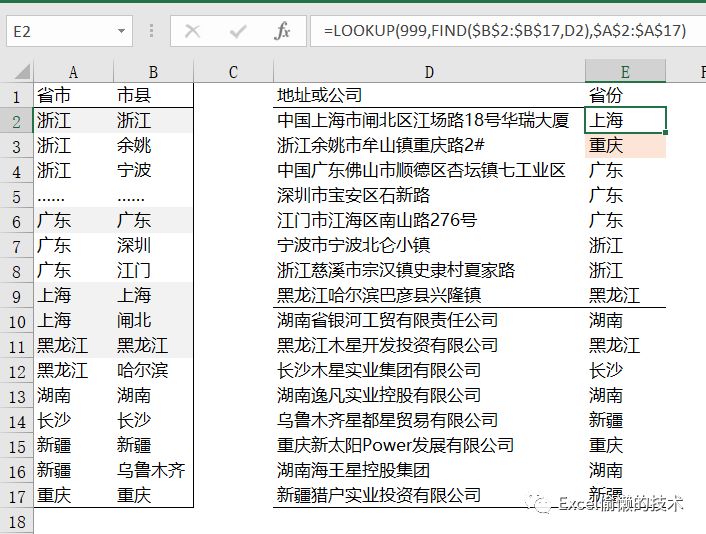The width and height of the screenshot is (706, 534).
Task: Click cell B10 '闸北'
Action: (x=153, y=321)
